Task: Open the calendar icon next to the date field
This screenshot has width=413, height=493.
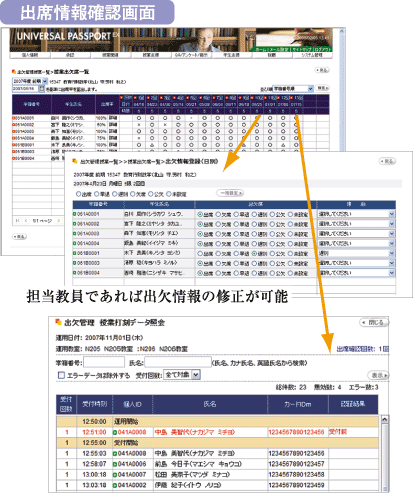Action: (42, 89)
